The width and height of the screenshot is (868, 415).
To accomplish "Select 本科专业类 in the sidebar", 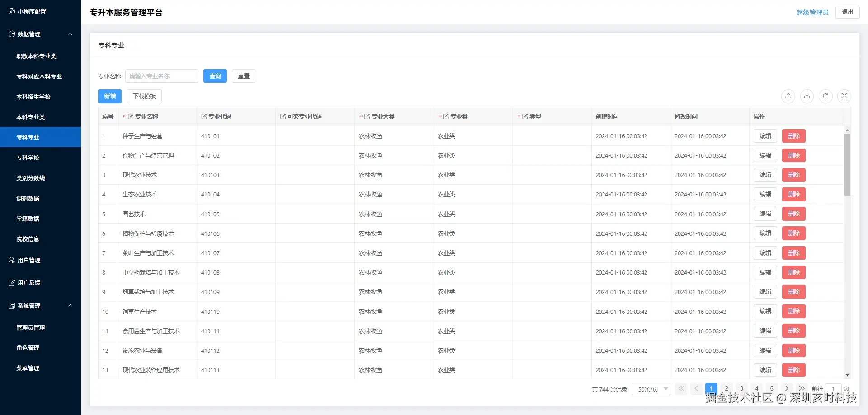I will 41,117.
